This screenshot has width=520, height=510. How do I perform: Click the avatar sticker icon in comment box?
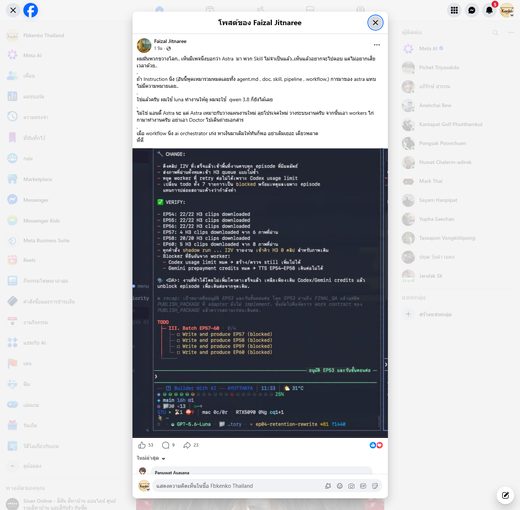pyautogui.click(x=328, y=486)
